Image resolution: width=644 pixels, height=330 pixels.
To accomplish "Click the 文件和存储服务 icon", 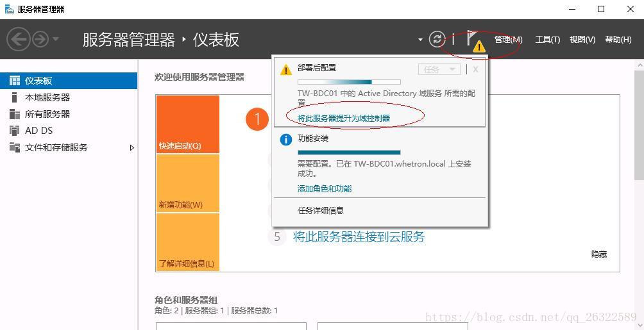I will click(x=14, y=147).
